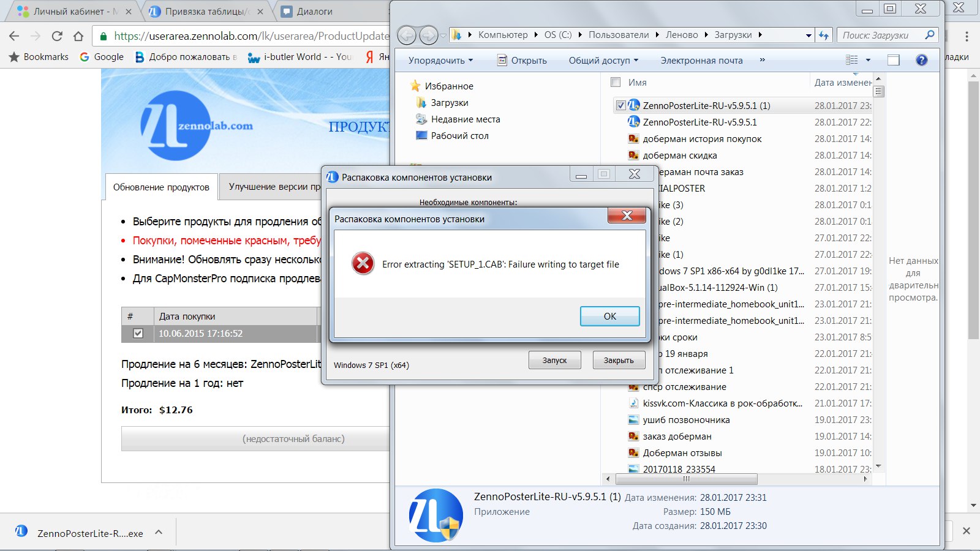980x551 pixels.
Task: Click the Запуск button in the installer
Action: pyautogui.click(x=554, y=360)
